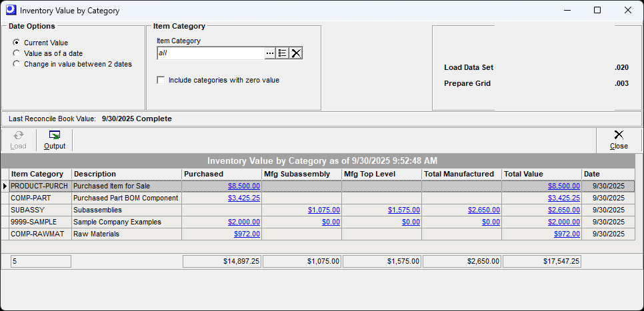Viewport: 644px width, 311px height.
Task: Click the Close button with X icon
Action: 619,141
